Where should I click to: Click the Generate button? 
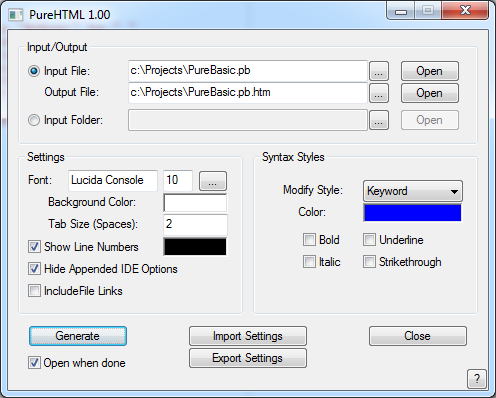(x=78, y=336)
